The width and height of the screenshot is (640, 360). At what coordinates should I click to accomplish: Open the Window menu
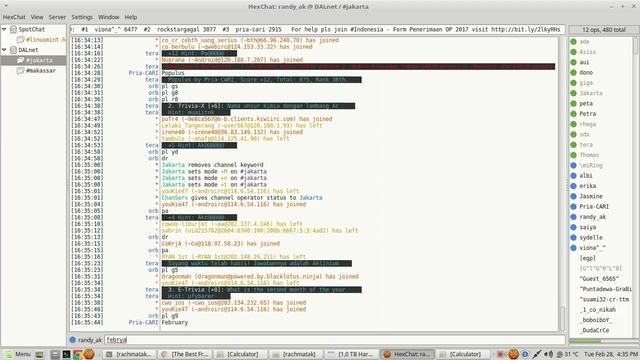tap(109, 17)
